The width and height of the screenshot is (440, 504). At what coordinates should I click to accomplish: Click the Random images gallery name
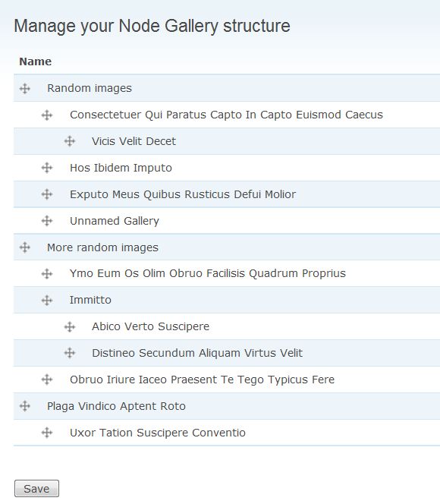90,88
